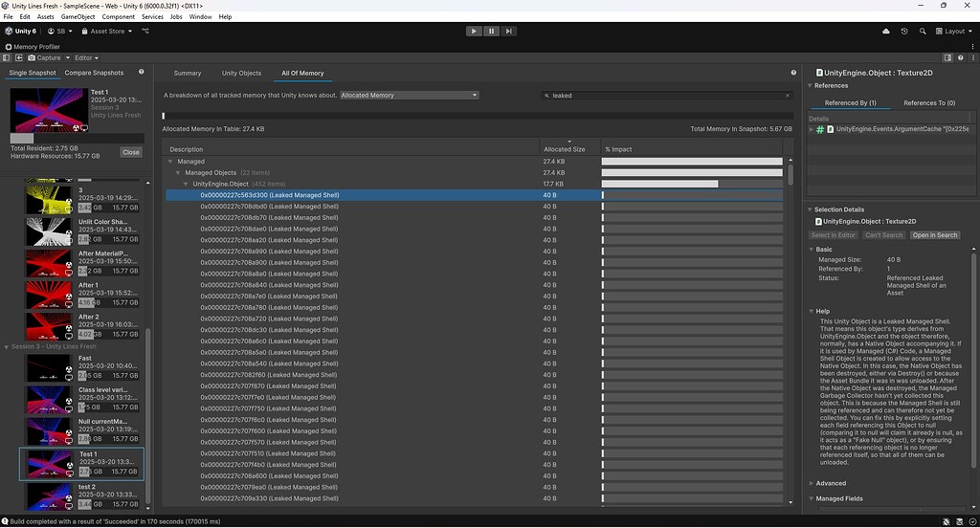Screen dimensions: 980x528
Task: Click the Play button in the toolbar
Action: coord(474,32)
